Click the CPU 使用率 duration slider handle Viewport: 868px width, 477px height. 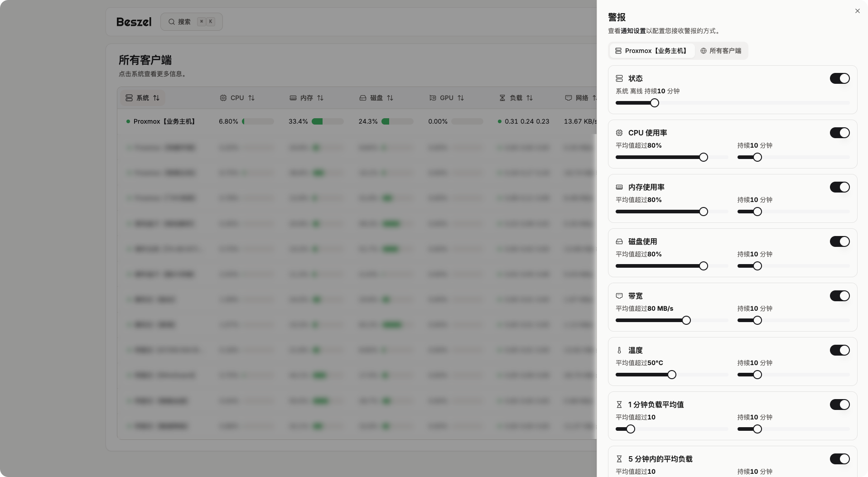757,157
